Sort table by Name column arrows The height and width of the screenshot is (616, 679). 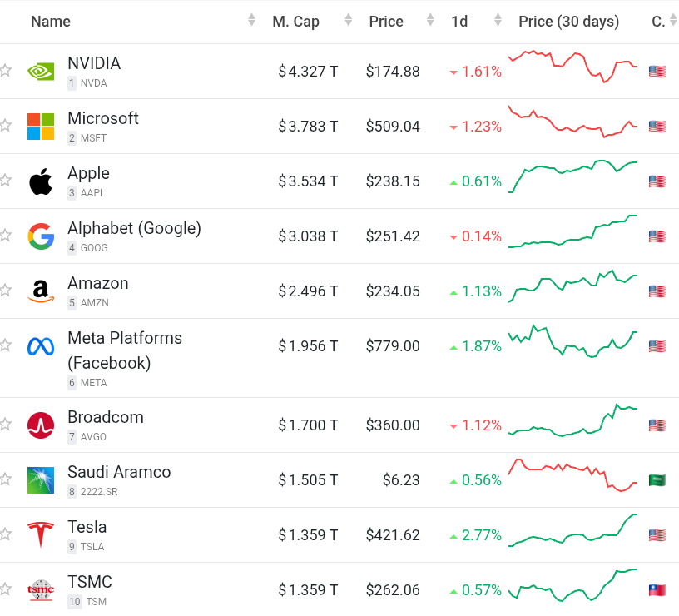[252, 21]
